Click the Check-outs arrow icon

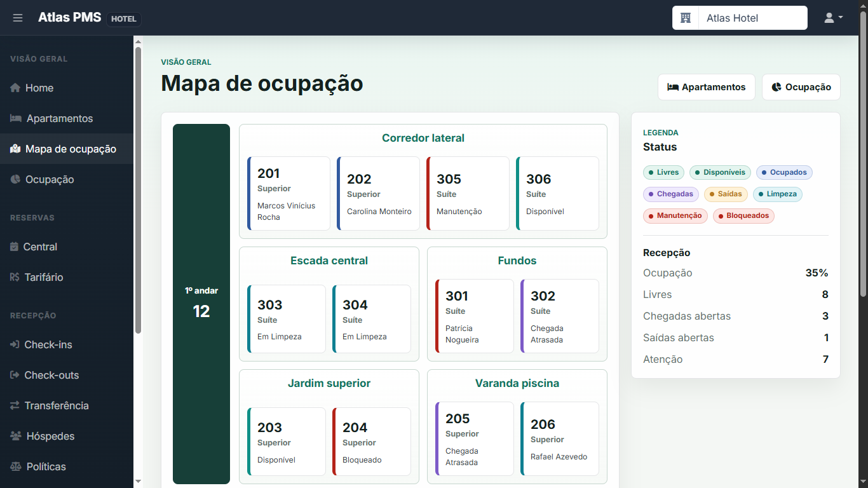(15, 375)
